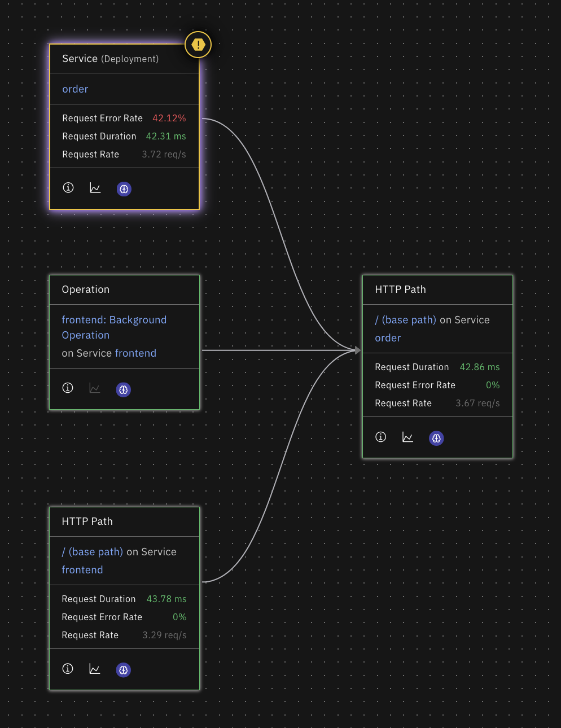The height and width of the screenshot is (728, 561).
Task: Open the info icon on the frontend HTTP Path card
Action: pyautogui.click(x=68, y=668)
